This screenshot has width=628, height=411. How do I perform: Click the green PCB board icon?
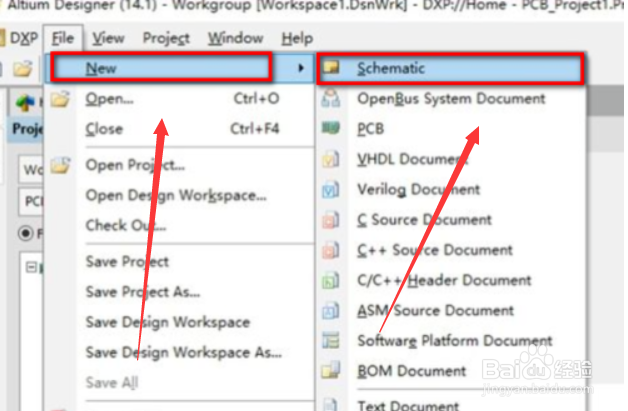click(x=331, y=129)
